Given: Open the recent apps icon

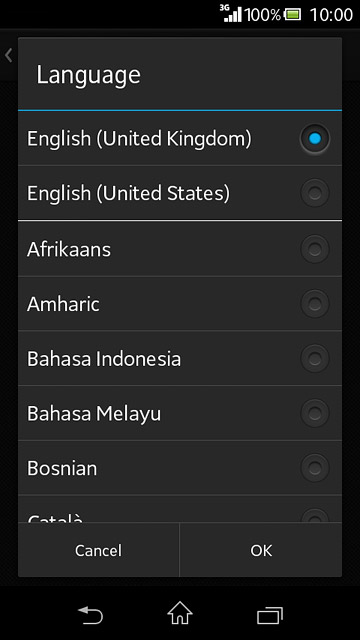Looking at the screenshot, I should pyautogui.click(x=270, y=615).
